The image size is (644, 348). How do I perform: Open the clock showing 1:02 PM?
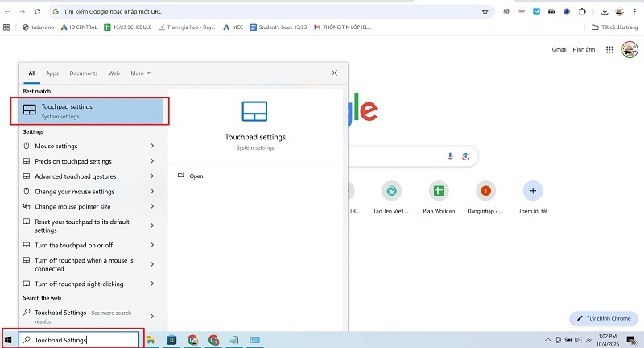click(x=608, y=340)
